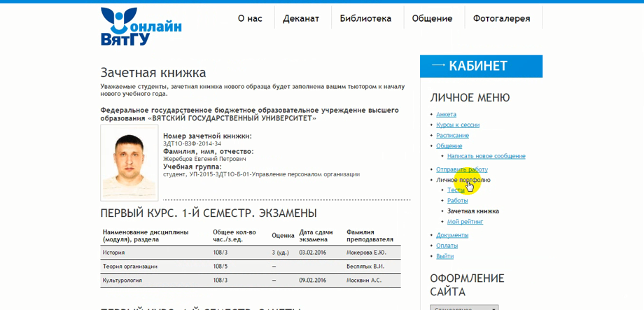Open the site theme dropdown under Оформление сайта
Viewport: 644px width, 310px height.
click(x=463, y=307)
